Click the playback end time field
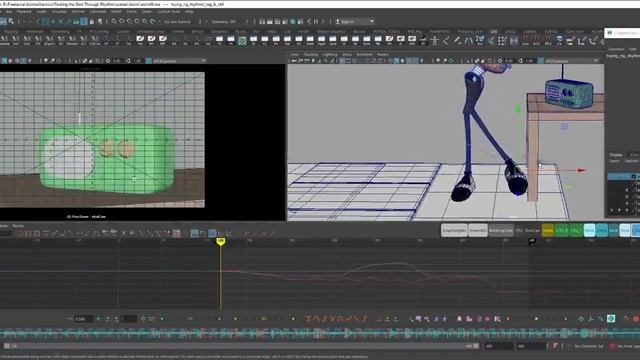The width and height of the screenshot is (640, 360). pos(498,346)
